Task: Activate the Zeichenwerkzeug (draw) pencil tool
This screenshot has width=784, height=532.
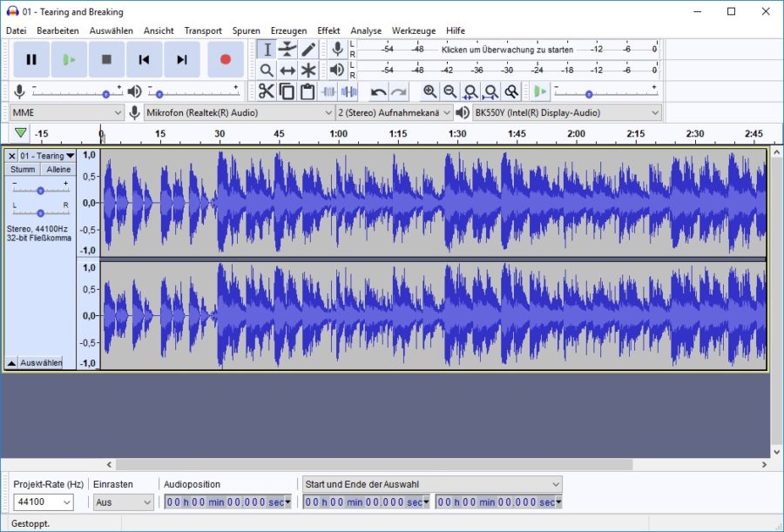Action: pyautogui.click(x=308, y=50)
